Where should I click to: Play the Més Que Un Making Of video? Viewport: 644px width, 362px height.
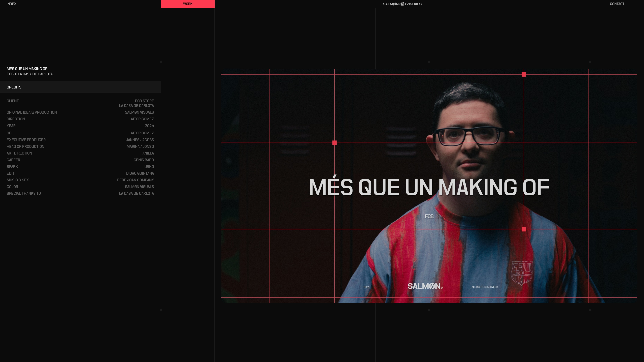(429, 186)
